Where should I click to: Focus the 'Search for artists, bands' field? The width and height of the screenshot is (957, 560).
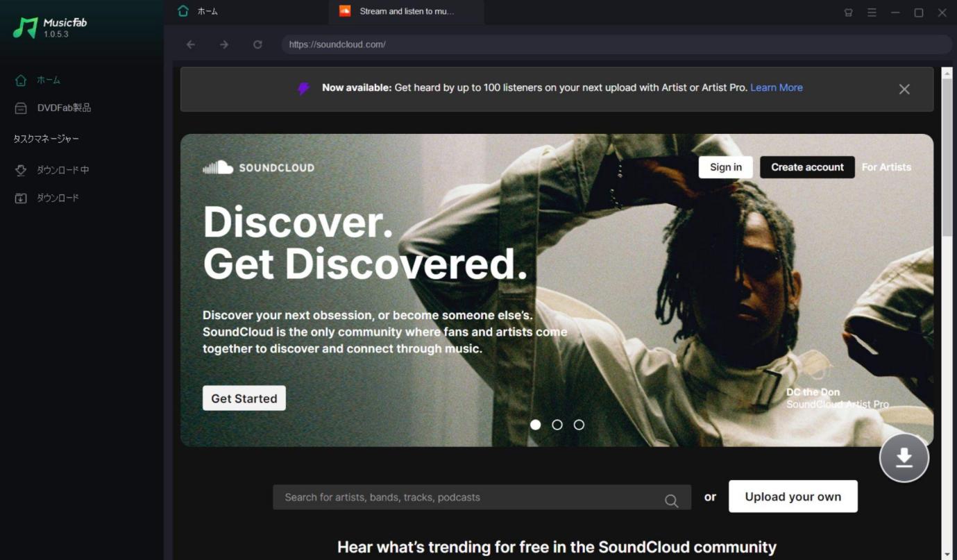coord(482,498)
